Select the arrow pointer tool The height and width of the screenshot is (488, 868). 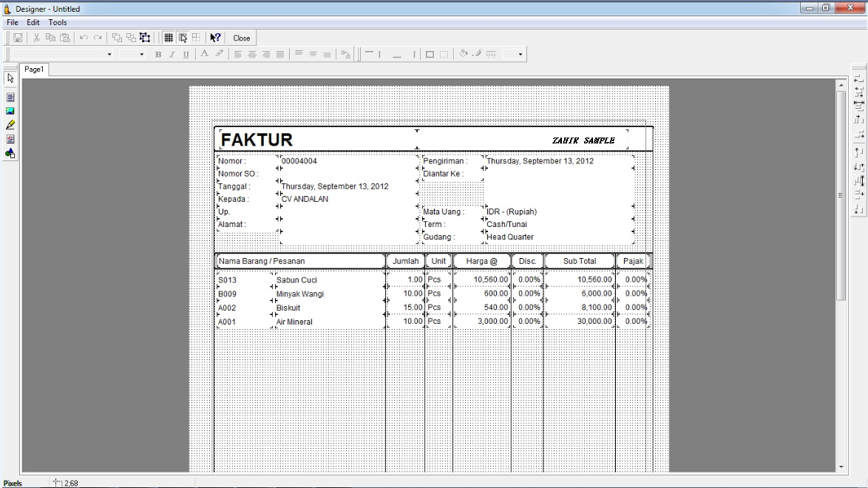pos(10,78)
